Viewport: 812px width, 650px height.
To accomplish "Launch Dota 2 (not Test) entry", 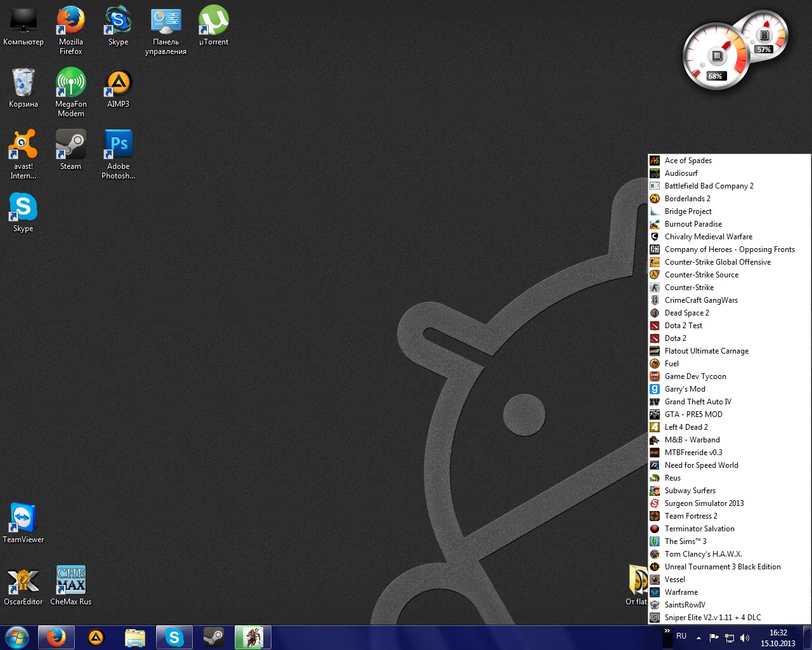I will pyautogui.click(x=730, y=338).
